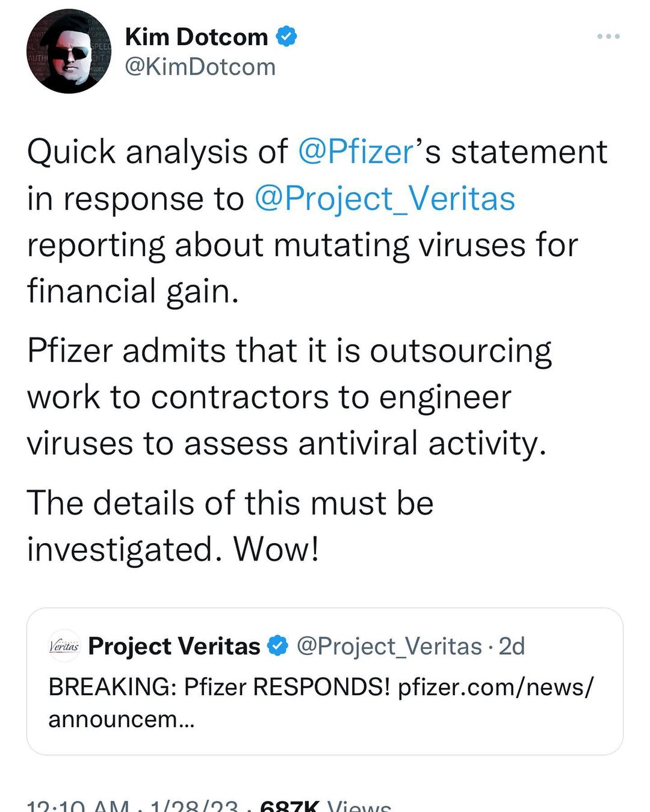
Task: Click the 'investigated. Wow!' text line
Action: 173,549
